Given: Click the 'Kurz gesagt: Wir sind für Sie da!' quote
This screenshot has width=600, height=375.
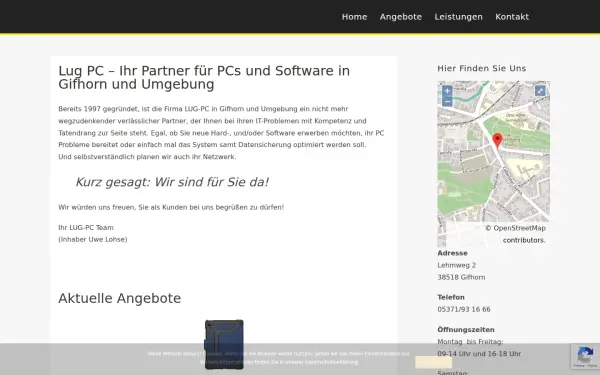Looking at the screenshot, I should pyautogui.click(x=172, y=182).
